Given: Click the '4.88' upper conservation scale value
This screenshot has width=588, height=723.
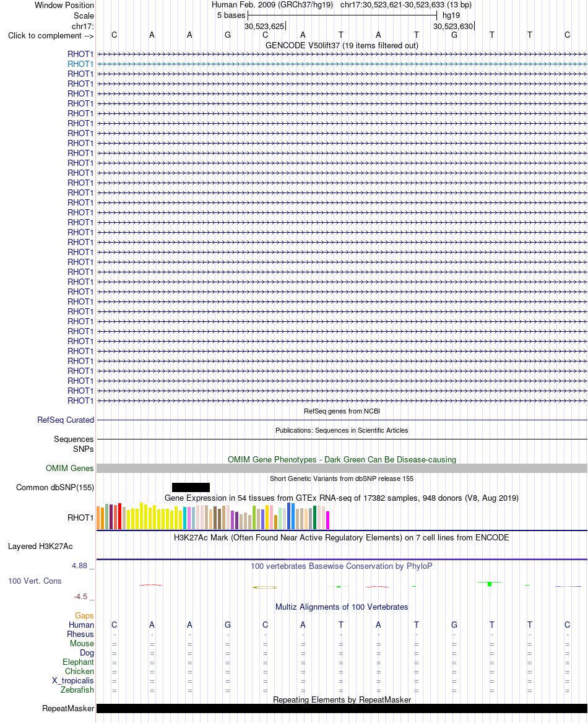Looking at the screenshot, I should pos(79,566).
